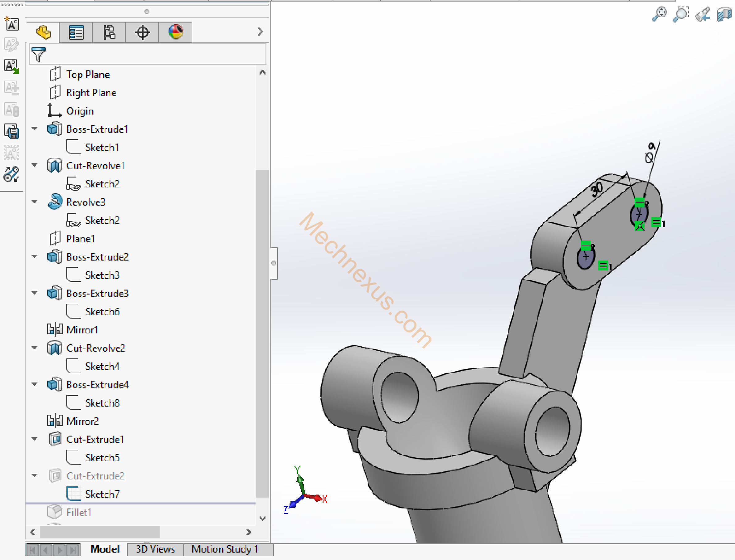The width and height of the screenshot is (735, 560).
Task: Switch to the PropertyManager tab
Action: click(x=76, y=32)
